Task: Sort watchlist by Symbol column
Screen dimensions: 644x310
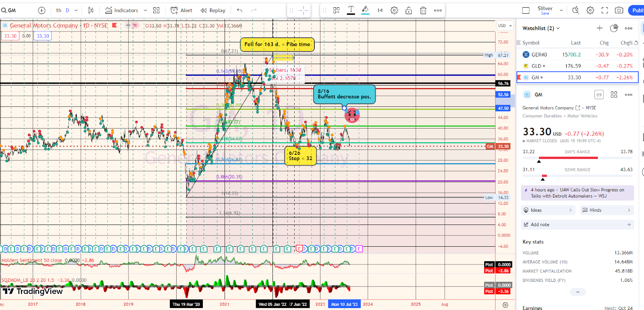Action: tap(531, 43)
